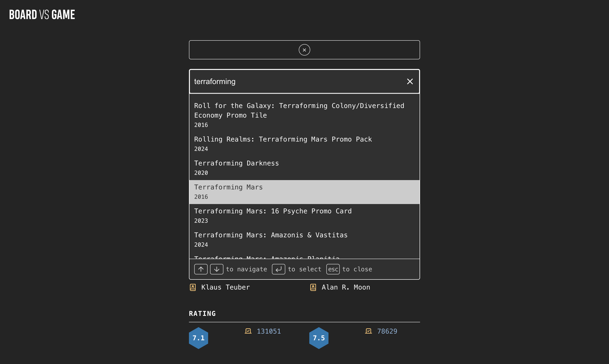Choose Terraforming Darkness 2020 result

(304, 168)
